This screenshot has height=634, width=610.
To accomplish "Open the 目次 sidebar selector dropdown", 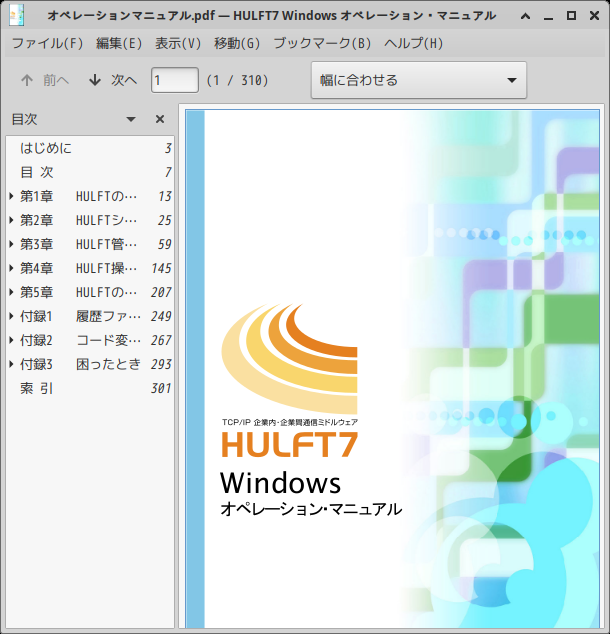I will click(131, 119).
